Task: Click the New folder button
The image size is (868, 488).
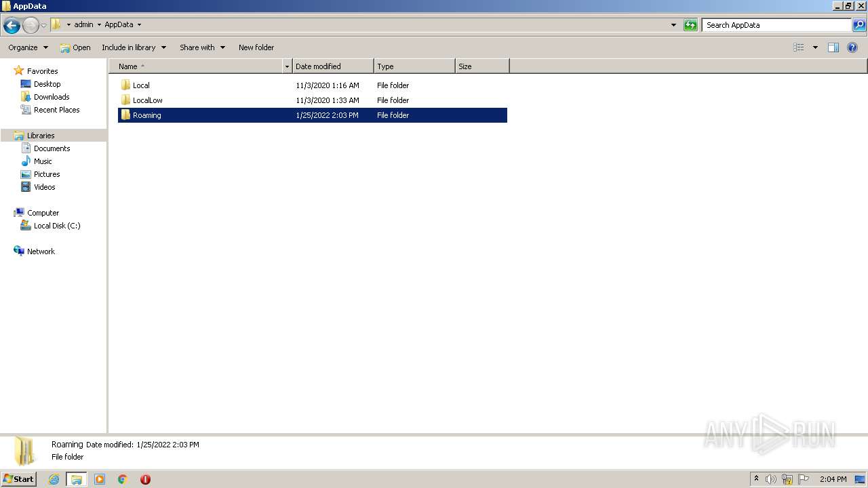Action: pyautogui.click(x=256, y=47)
